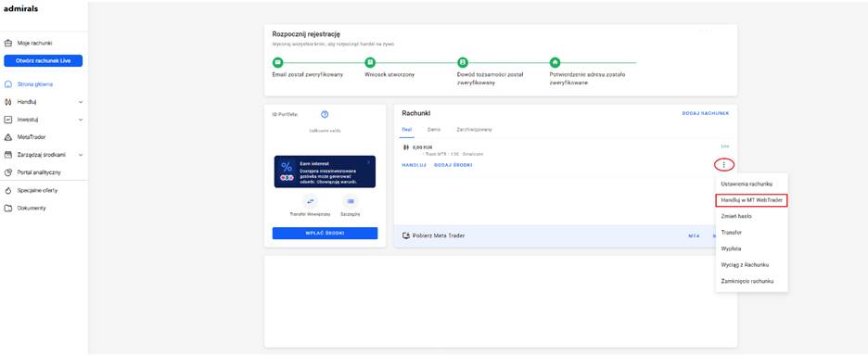
Task: Click the Earn interest banner arrow
Action: coord(369,162)
